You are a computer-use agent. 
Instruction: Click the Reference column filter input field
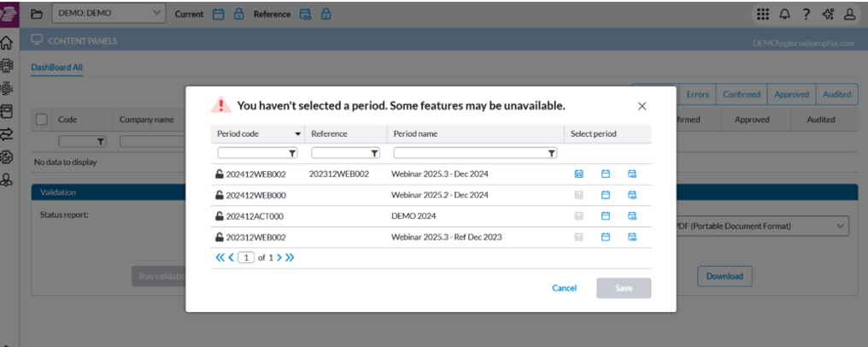tap(340, 153)
